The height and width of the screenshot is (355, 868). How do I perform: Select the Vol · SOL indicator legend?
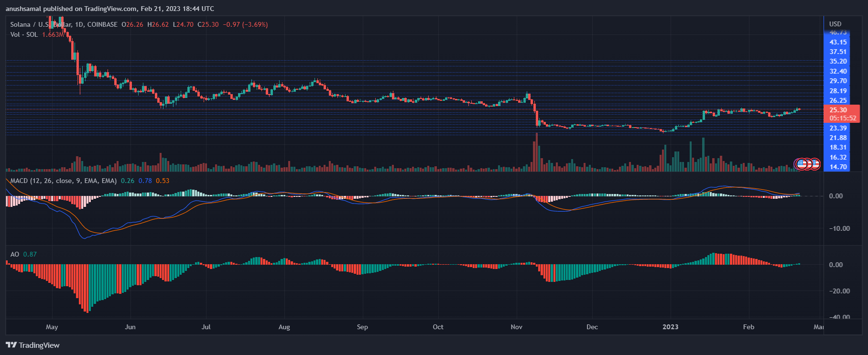tap(24, 34)
